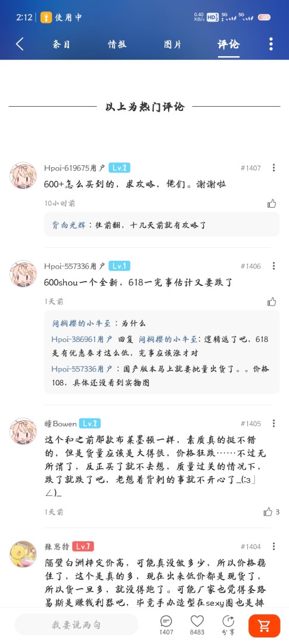Open the 图片 tab
289x644 pixels.
173,44
